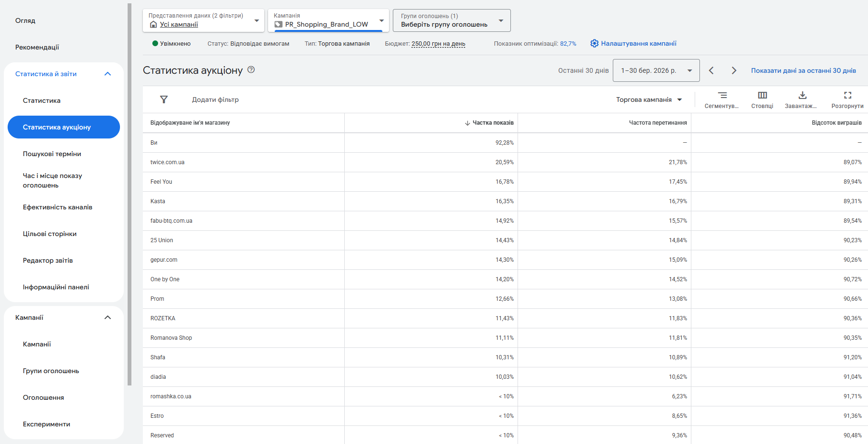
Task: Open help for Статистика аукціону
Action: pyautogui.click(x=251, y=70)
